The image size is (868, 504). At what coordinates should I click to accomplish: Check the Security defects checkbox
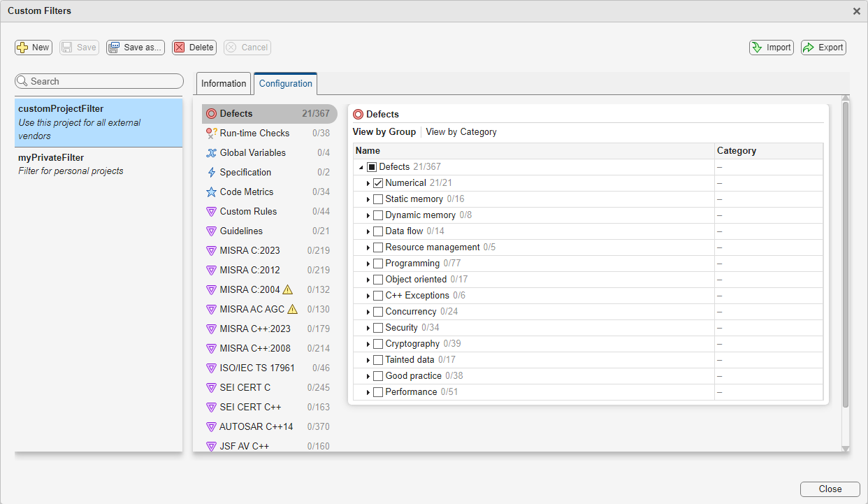click(377, 327)
